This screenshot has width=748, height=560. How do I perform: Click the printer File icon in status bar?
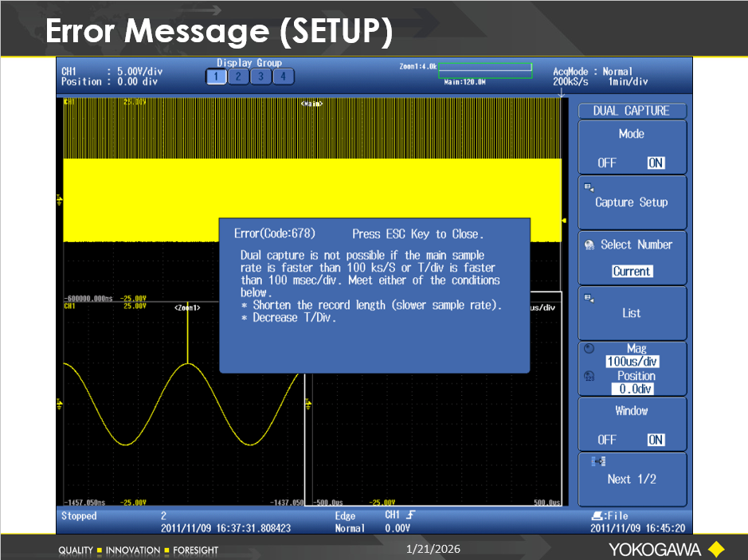597,516
